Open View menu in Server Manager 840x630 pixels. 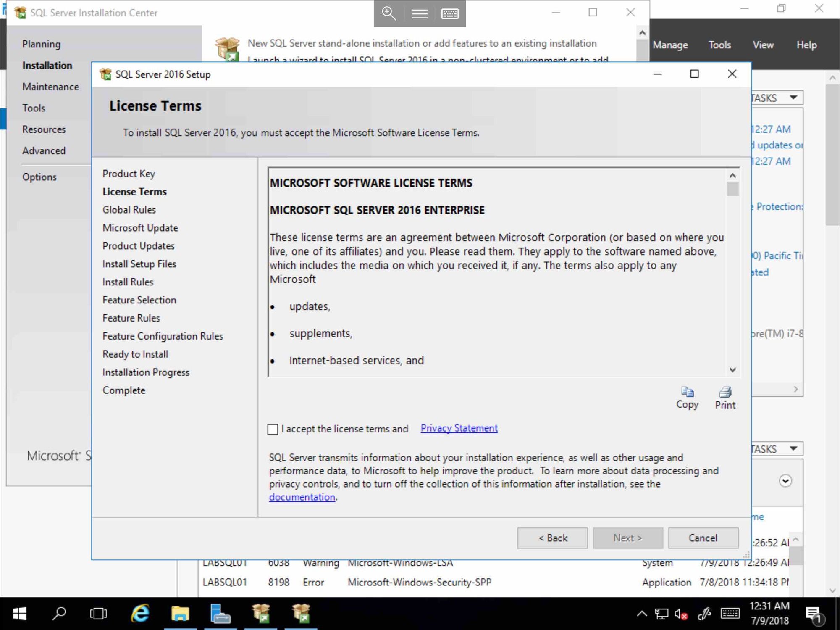[x=763, y=45]
